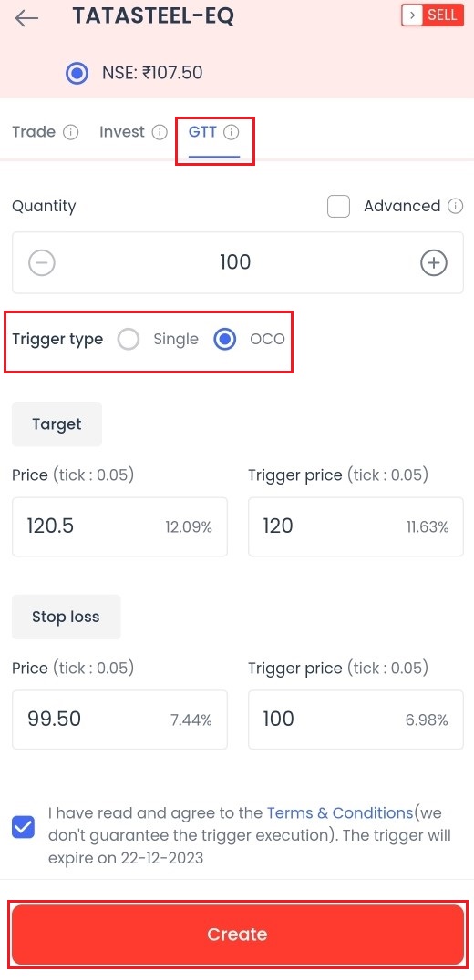474x980 pixels.
Task: Toggle the SELL switch at top
Action: [432, 15]
